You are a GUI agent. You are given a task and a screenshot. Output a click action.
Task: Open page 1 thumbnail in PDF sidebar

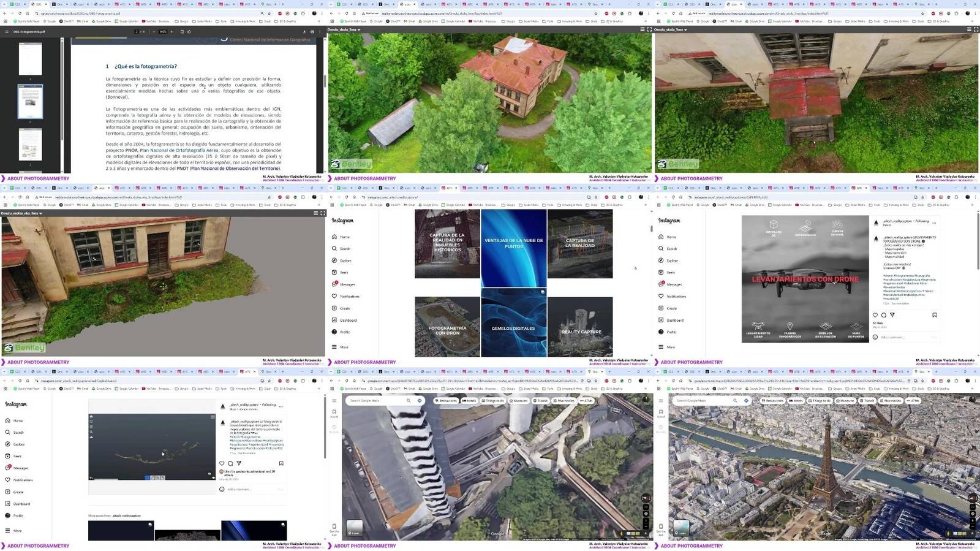pos(30,58)
